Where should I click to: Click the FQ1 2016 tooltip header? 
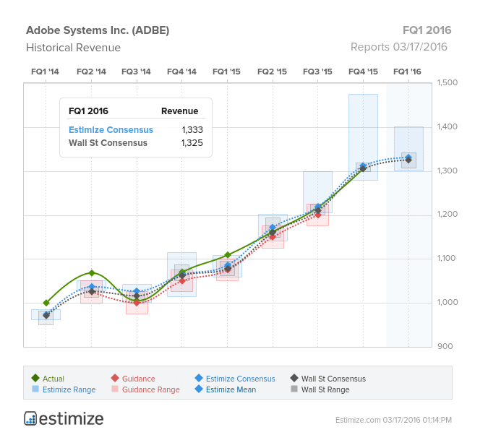pyautogui.click(x=88, y=111)
